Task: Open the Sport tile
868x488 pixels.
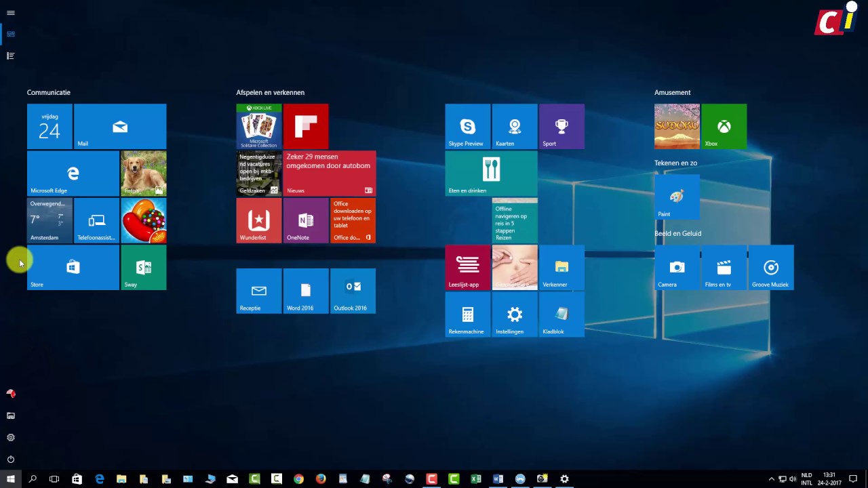Action: (561, 126)
